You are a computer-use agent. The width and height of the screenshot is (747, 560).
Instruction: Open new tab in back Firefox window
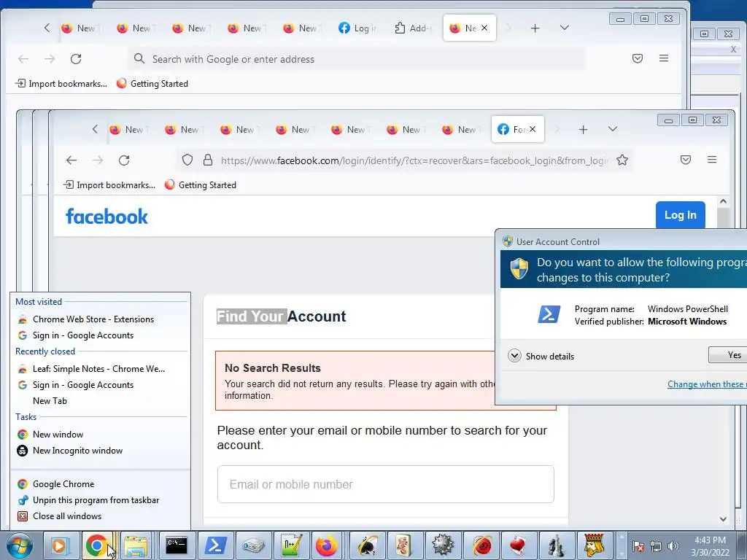point(535,28)
